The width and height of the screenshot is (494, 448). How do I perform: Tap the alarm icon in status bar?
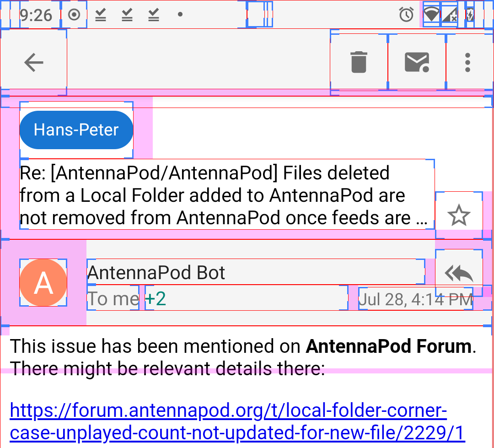(x=406, y=15)
